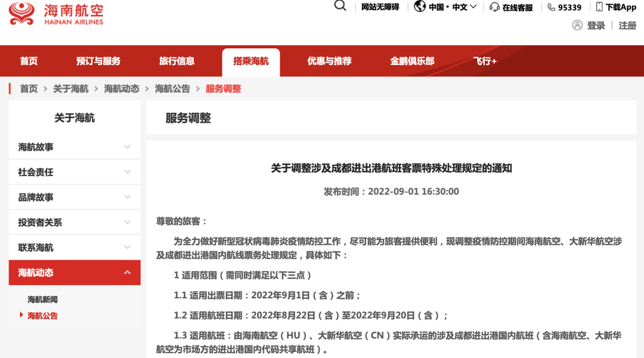
Task: Open the 金鹏俱乐部 menu item
Action: (411, 61)
